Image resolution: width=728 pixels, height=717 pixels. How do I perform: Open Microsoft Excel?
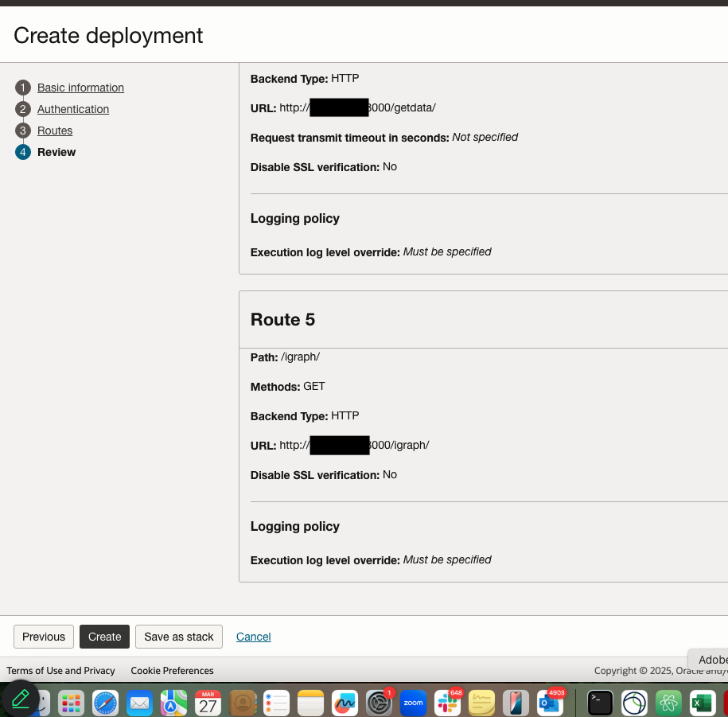(701, 703)
